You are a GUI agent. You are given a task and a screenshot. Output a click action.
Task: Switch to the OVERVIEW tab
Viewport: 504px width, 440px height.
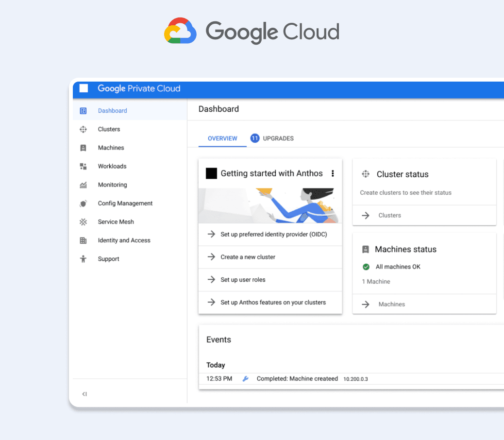(222, 138)
